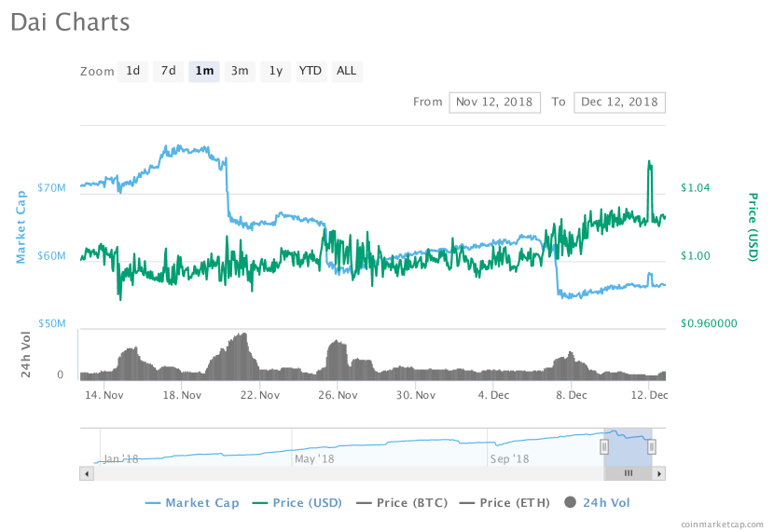
Task: Click the $1.00 price axis label
Action: point(695,256)
